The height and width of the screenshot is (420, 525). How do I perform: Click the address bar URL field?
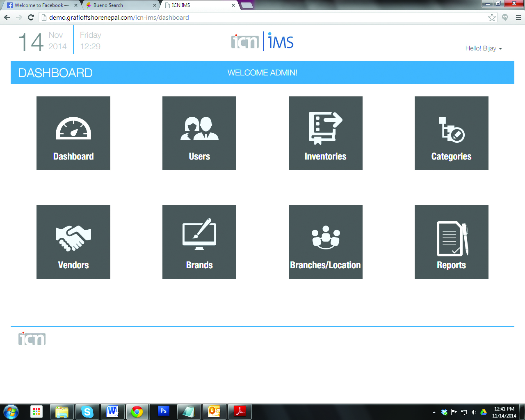click(262, 18)
